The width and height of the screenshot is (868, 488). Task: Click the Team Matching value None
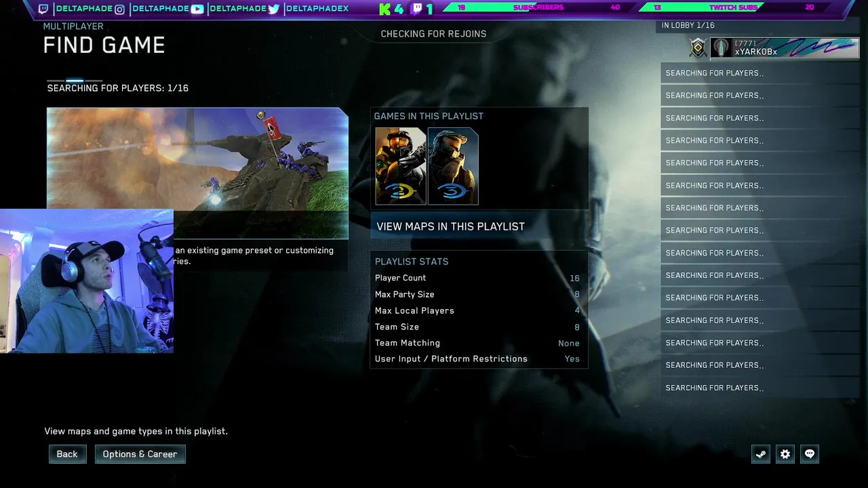point(569,344)
